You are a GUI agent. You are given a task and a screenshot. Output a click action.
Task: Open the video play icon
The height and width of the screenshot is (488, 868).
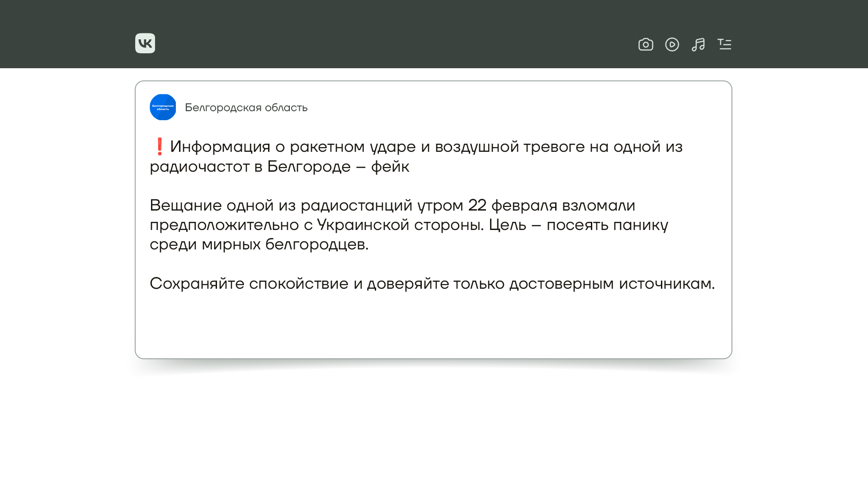672,44
